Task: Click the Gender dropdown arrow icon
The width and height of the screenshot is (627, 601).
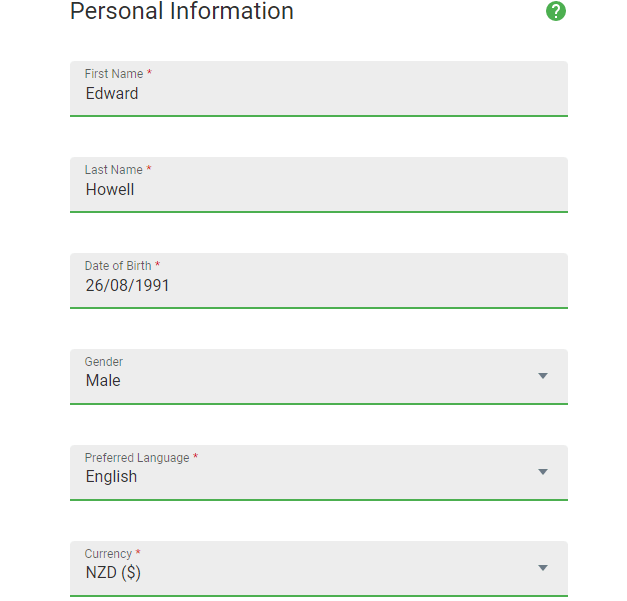Action: 542,376
